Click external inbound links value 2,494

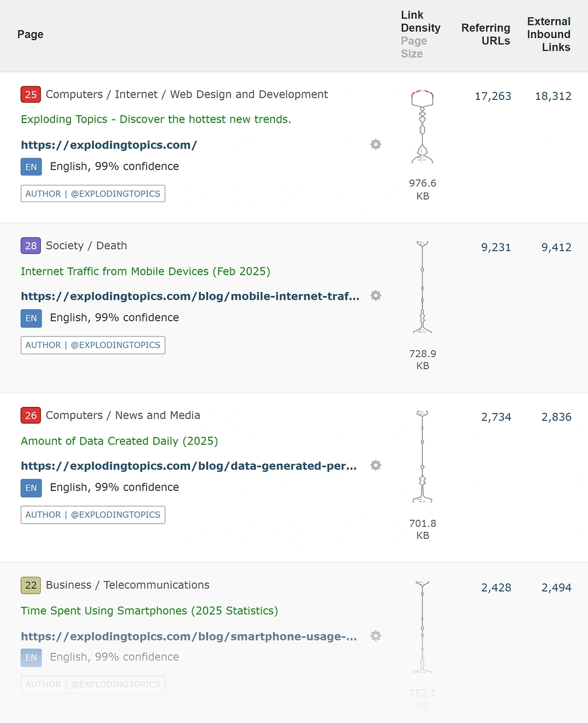point(556,588)
